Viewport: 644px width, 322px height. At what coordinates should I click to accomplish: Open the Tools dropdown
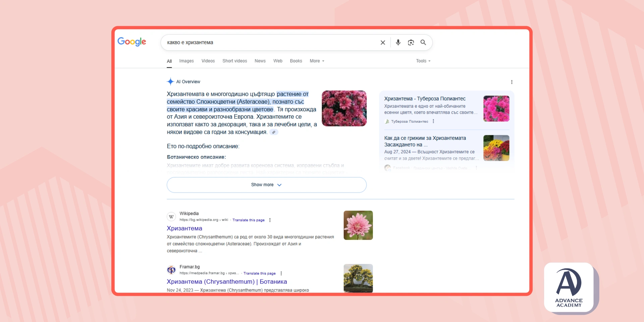[x=423, y=61]
